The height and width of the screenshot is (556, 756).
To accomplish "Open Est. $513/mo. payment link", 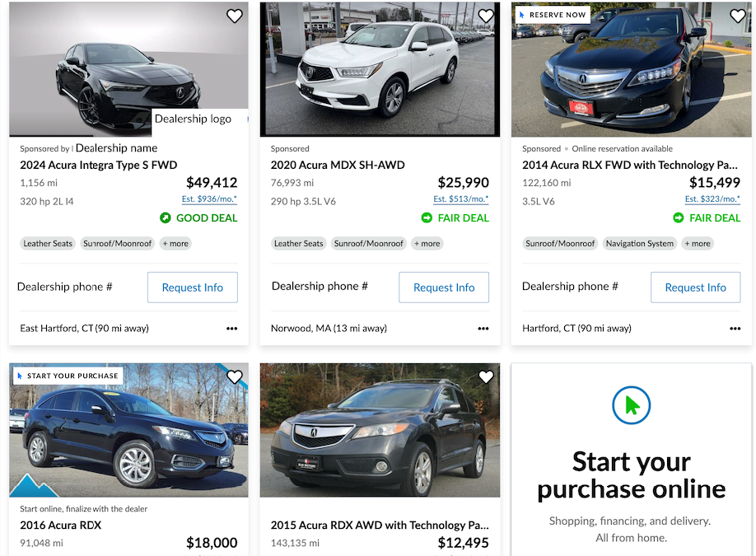I will click(461, 199).
